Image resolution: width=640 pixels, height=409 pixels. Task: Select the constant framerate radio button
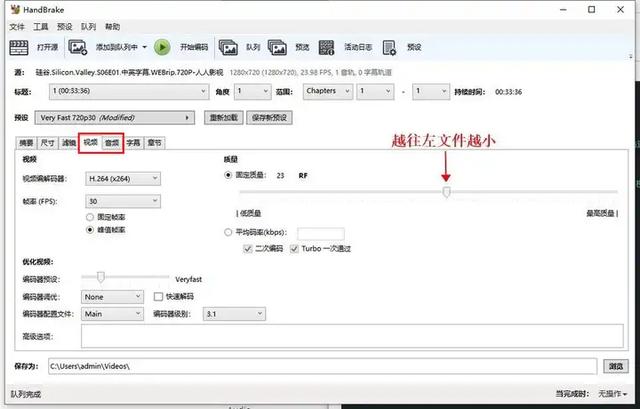(x=90, y=217)
